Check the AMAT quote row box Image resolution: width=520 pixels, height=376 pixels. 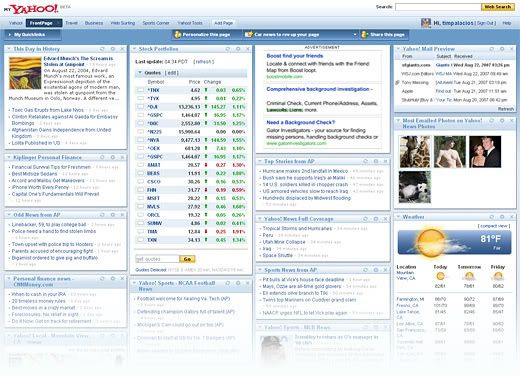(x=140, y=165)
